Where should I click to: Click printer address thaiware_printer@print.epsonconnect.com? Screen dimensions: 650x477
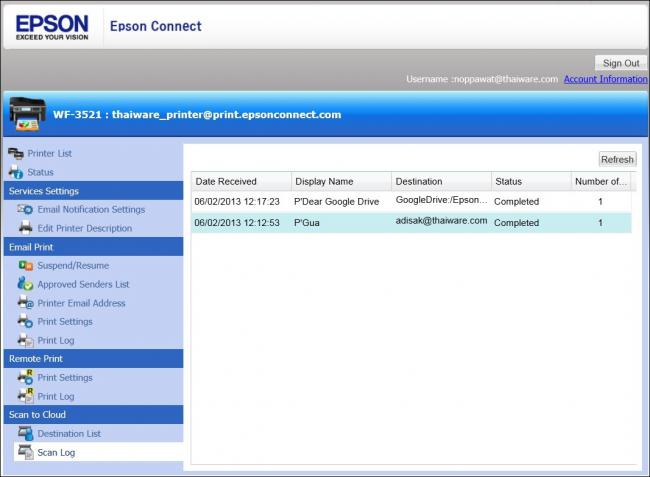(x=226, y=115)
